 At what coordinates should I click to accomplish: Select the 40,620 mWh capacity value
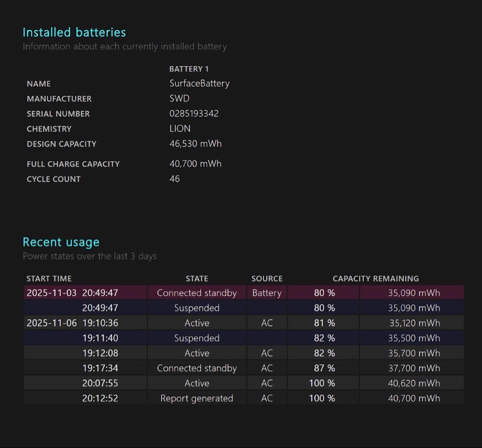pos(414,383)
